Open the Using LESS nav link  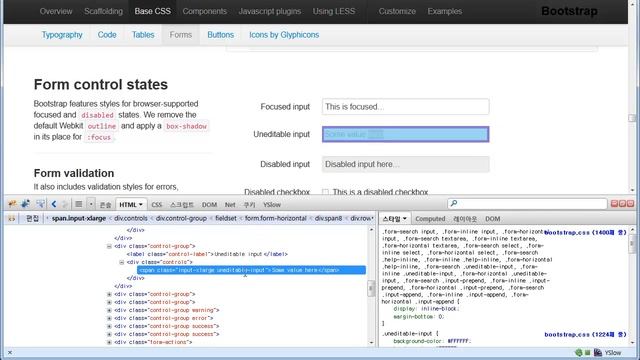(334, 11)
